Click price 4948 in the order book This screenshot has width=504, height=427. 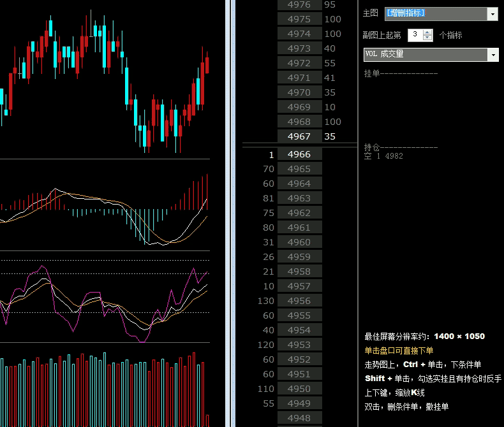tap(300, 418)
